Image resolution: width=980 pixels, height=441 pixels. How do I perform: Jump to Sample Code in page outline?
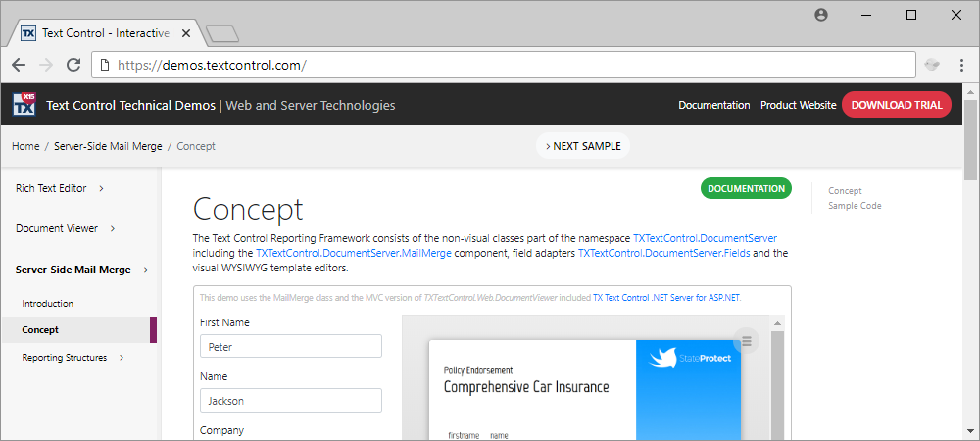click(855, 206)
